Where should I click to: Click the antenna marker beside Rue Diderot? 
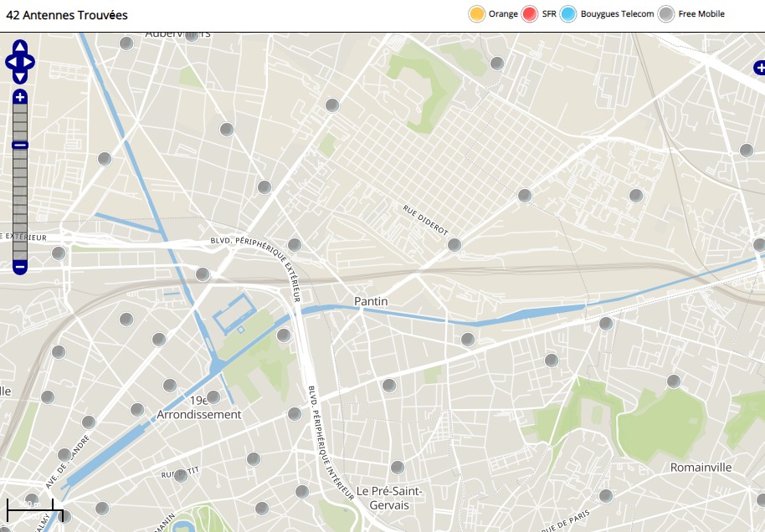coord(454,245)
